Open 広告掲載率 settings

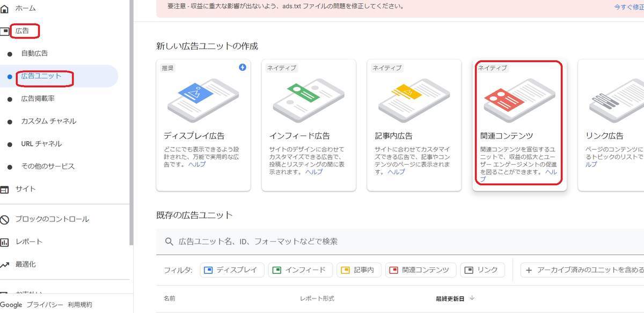pos(38,99)
